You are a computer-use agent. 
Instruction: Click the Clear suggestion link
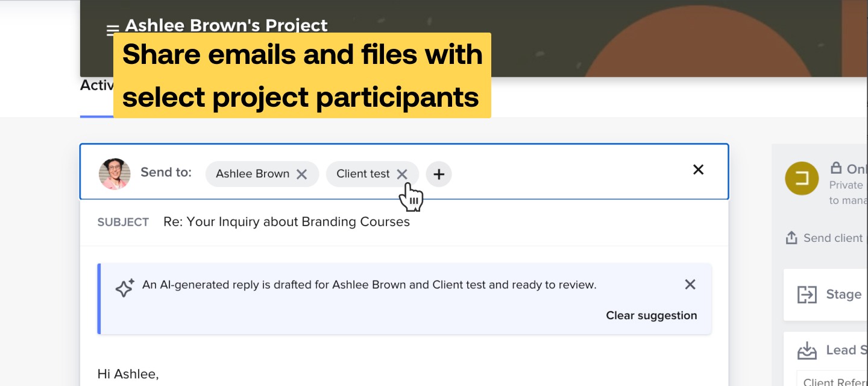click(652, 315)
